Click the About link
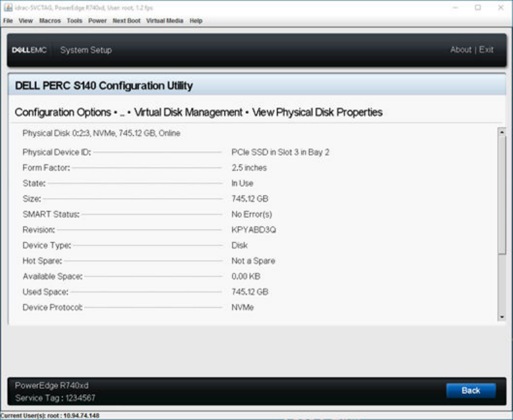This screenshot has width=513, height=420. (x=461, y=50)
